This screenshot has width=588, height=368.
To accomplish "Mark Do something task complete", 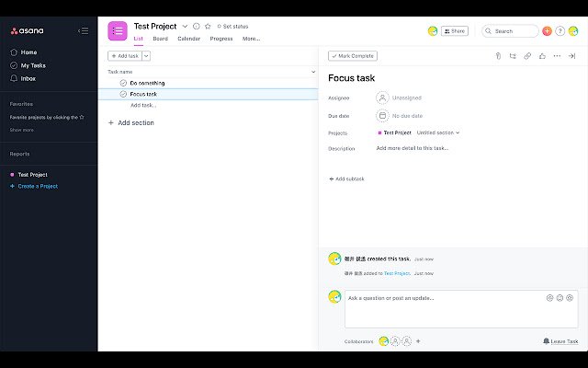I will click(123, 83).
